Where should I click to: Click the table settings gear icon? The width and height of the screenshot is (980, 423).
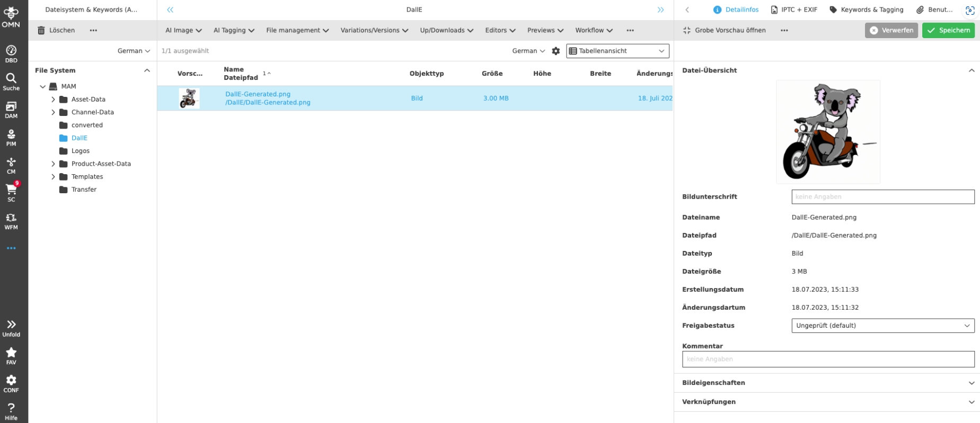coord(555,51)
